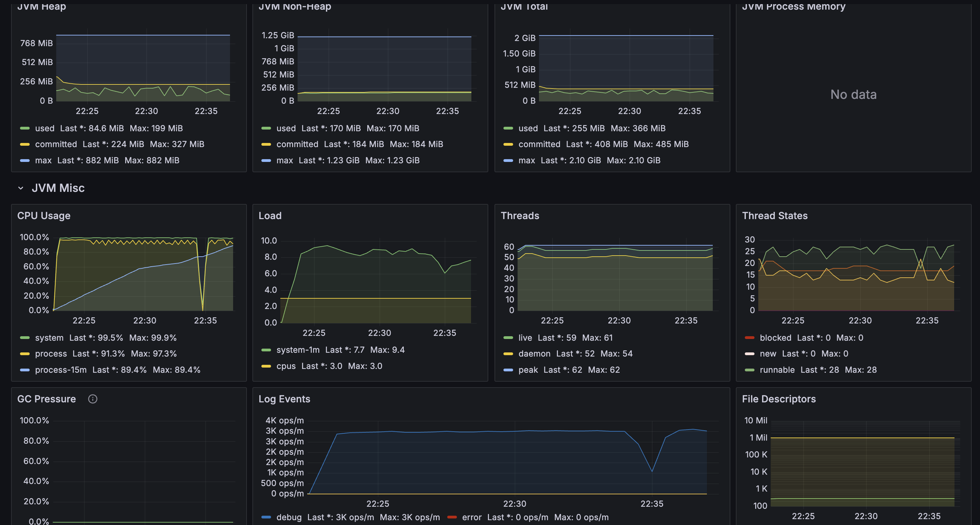
Task: Click the JVM Misc row title
Action: 58,188
